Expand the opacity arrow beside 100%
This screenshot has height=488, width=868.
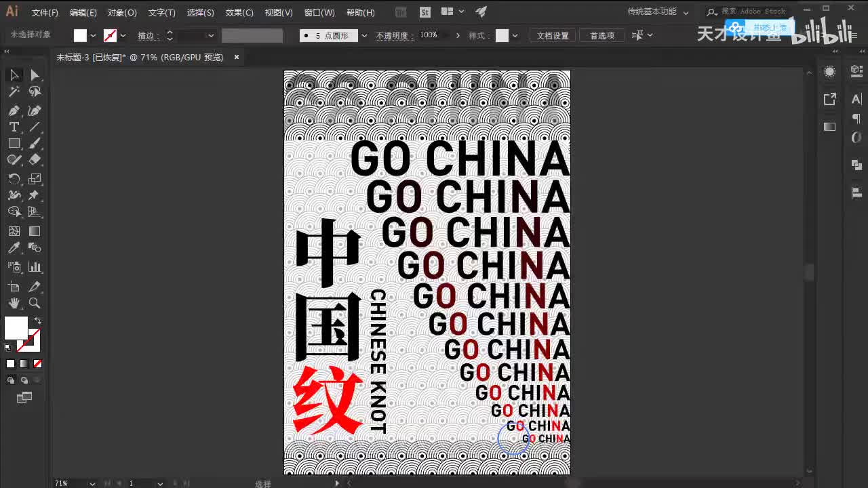(458, 35)
